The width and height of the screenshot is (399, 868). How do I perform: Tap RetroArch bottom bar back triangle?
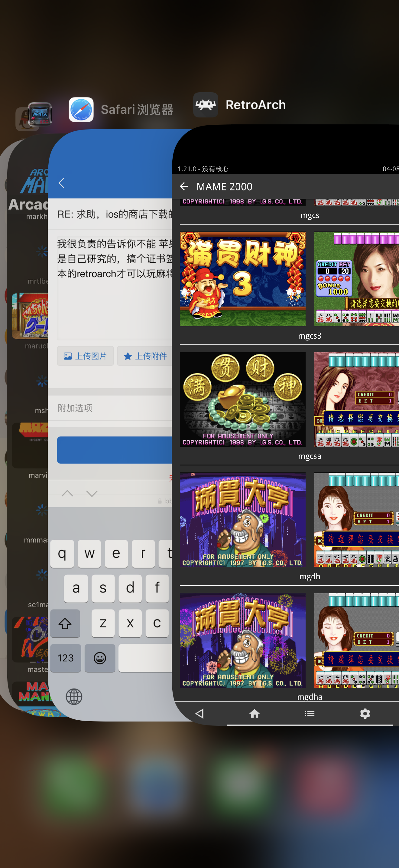point(199,713)
